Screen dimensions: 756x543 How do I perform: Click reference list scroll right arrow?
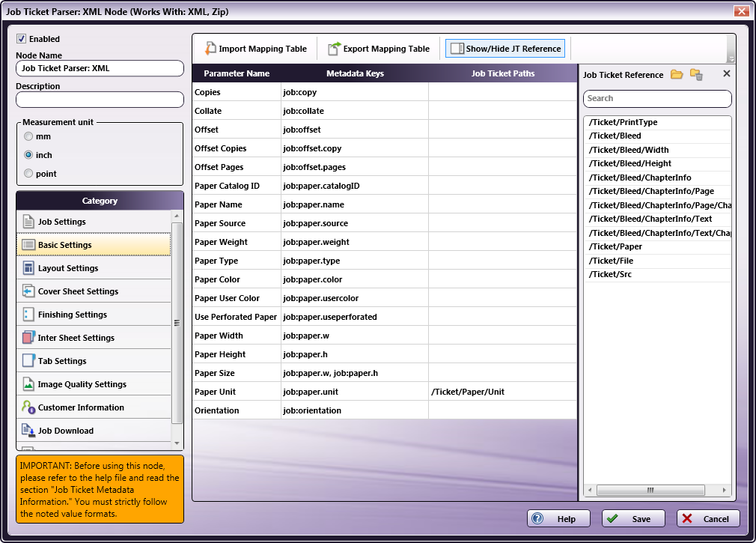click(724, 490)
